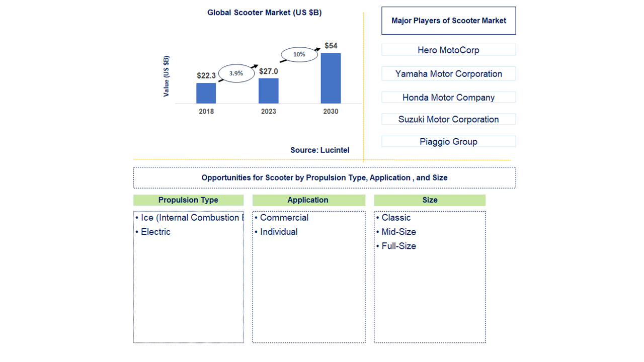This screenshot has width=644, height=362.
Task: Click the 3.9% growth rate oval
Action: point(236,73)
